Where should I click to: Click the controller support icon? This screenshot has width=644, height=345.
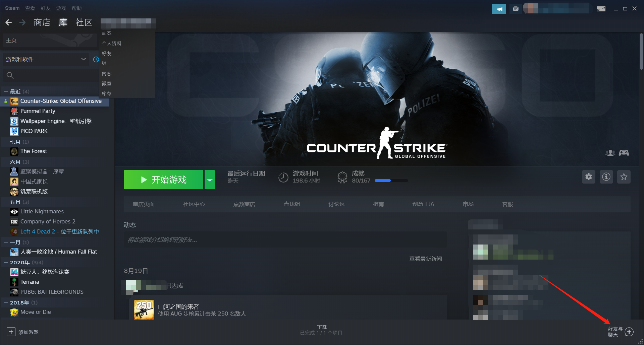coord(624,153)
